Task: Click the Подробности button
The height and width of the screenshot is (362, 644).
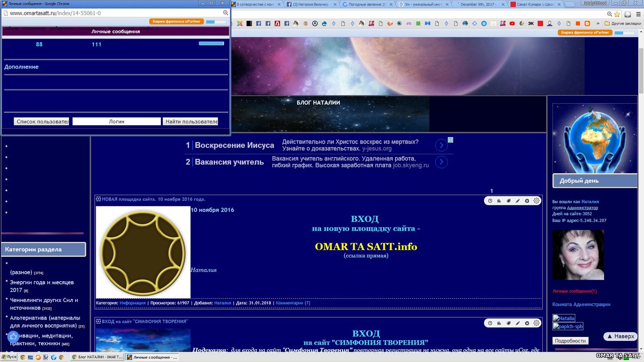Action: tap(570, 341)
